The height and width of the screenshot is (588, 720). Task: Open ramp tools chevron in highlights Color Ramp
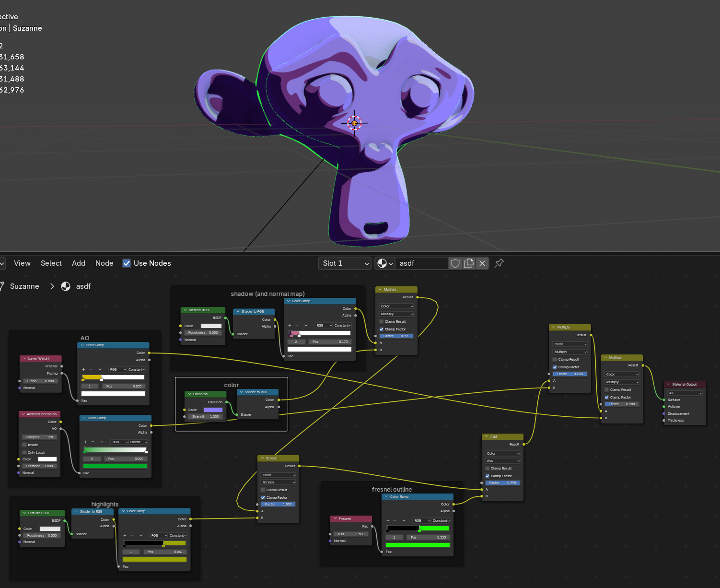click(x=141, y=535)
